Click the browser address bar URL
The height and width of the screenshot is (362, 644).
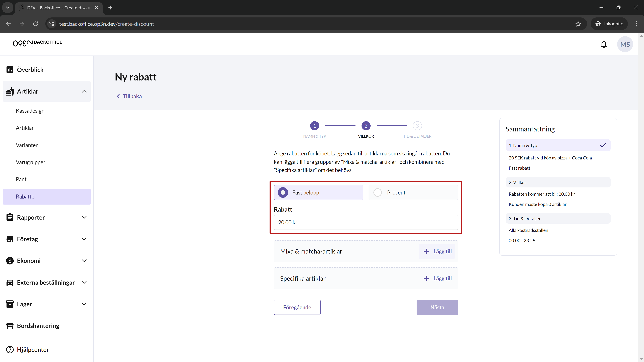coord(107,24)
